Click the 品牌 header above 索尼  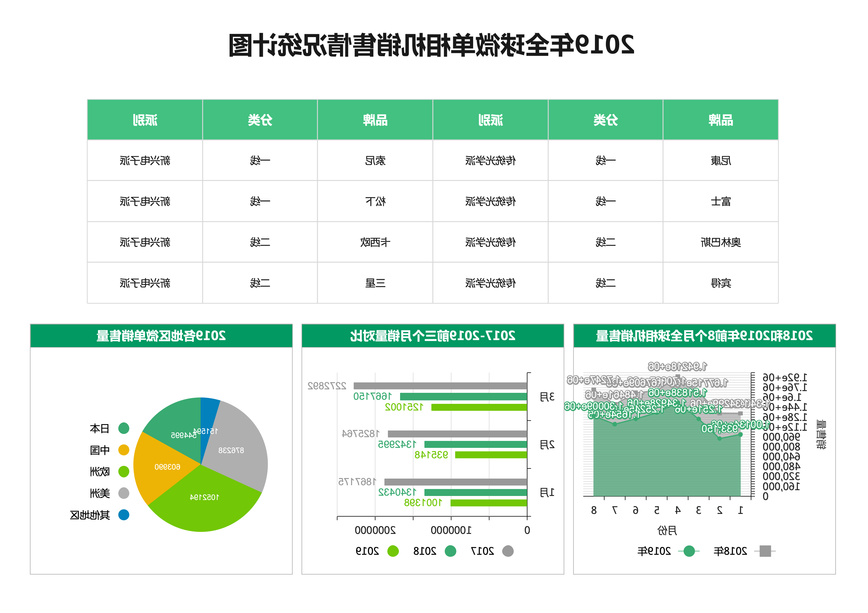(375, 120)
